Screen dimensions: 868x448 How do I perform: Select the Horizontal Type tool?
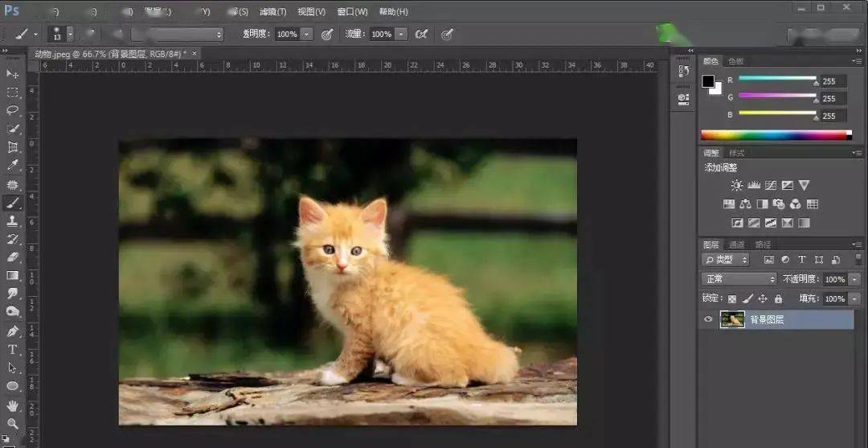click(x=12, y=349)
